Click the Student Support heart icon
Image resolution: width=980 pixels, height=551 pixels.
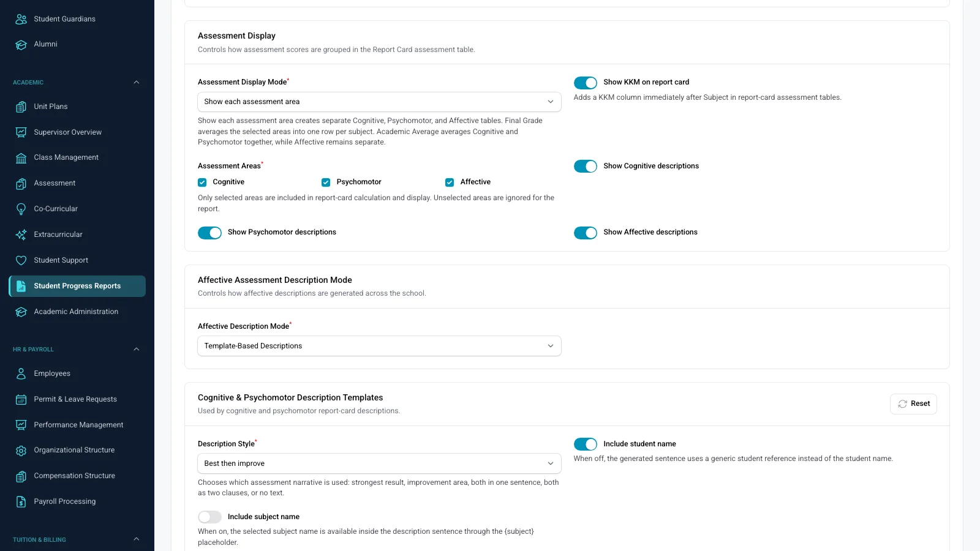tap(21, 260)
